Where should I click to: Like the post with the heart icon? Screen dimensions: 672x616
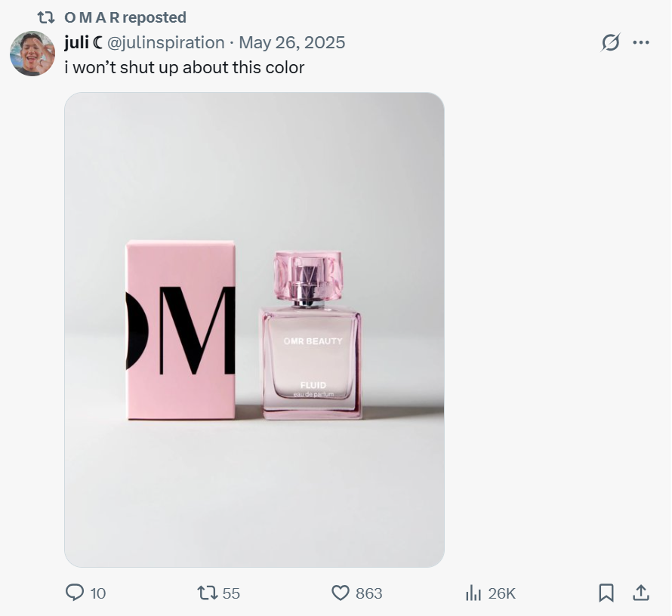[x=341, y=593]
